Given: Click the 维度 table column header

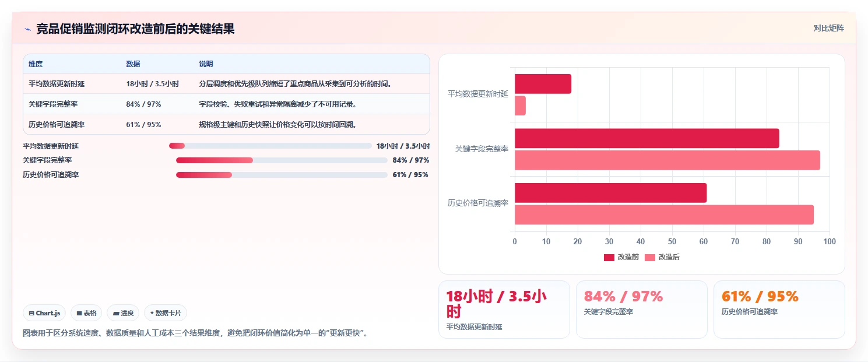Looking at the screenshot, I should click(x=36, y=64).
